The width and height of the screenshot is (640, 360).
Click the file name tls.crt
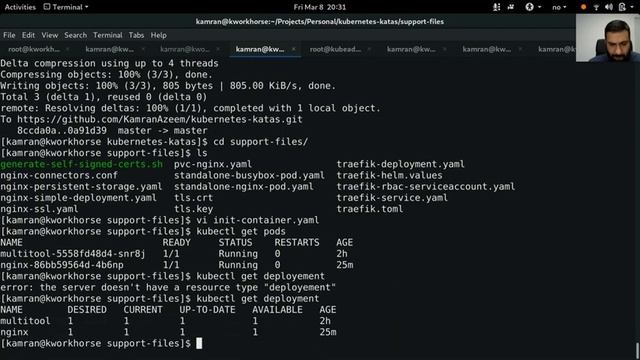(193, 198)
